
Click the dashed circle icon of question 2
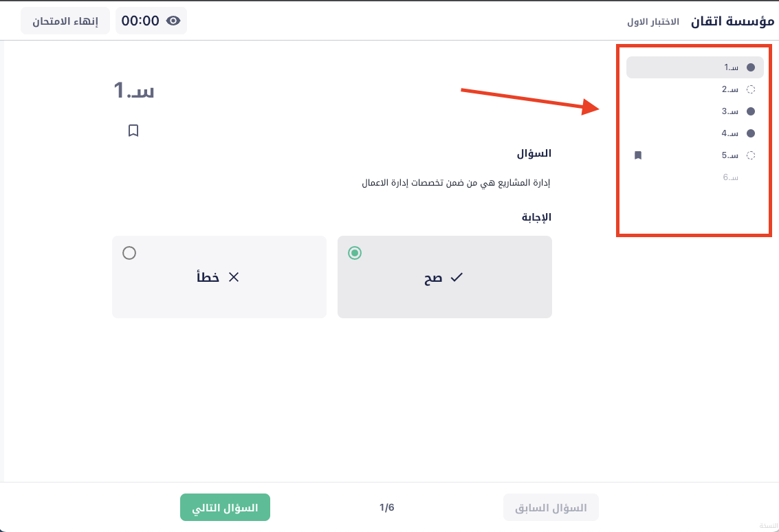(751, 89)
